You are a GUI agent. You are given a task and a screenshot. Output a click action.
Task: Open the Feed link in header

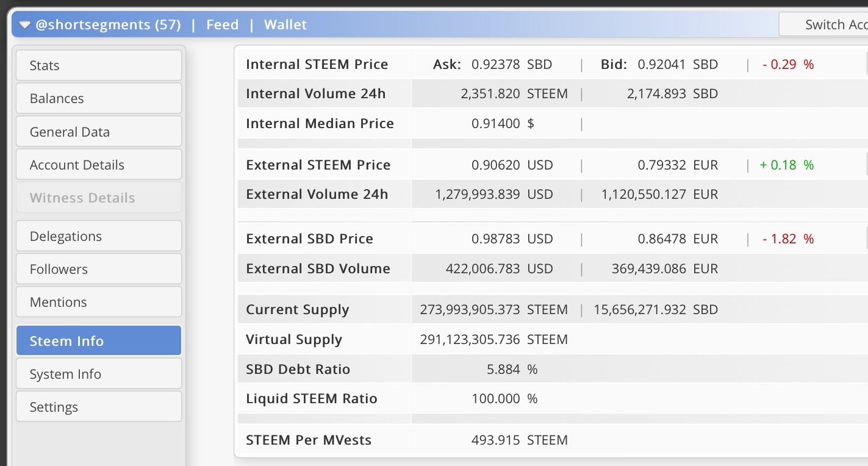(222, 25)
